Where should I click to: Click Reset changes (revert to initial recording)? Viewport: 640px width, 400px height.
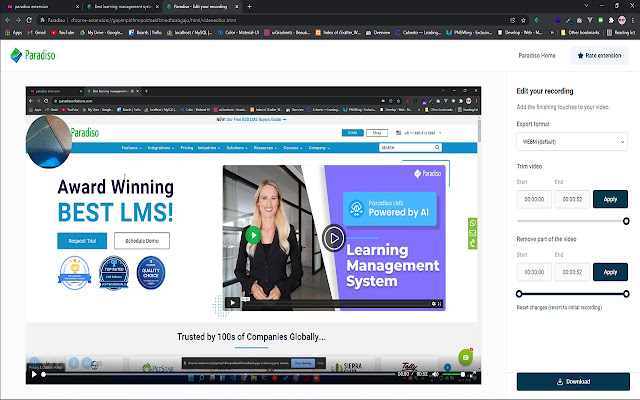[559, 307]
